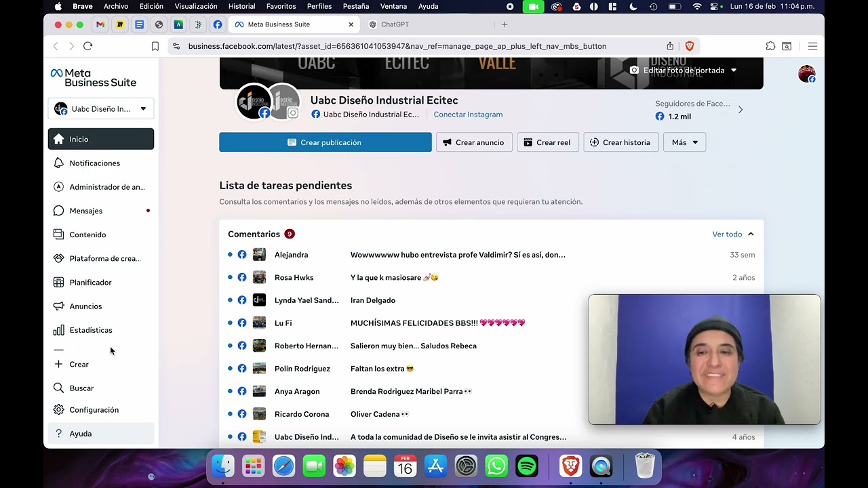Screen dimensions: 868x488
Task: Open the Brave Shields lion icon
Action: click(690, 46)
